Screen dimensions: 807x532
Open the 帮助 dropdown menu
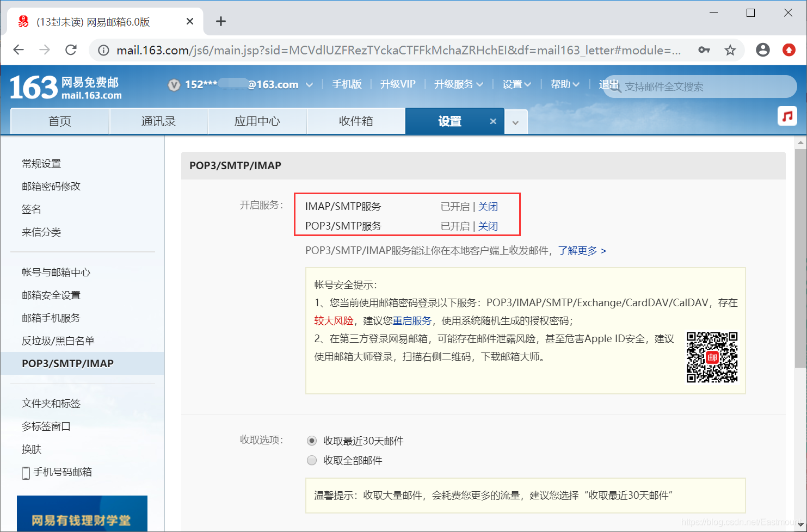[565, 84]
